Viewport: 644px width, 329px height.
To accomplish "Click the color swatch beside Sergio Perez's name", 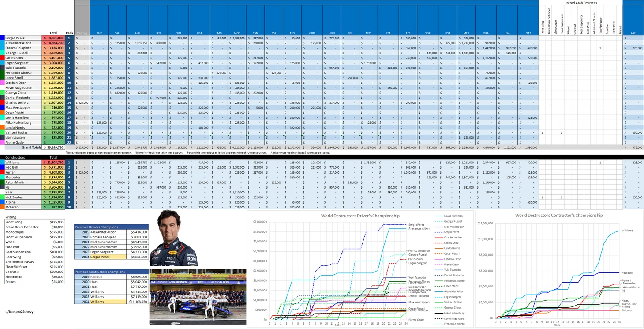I will tap(2, 38).
